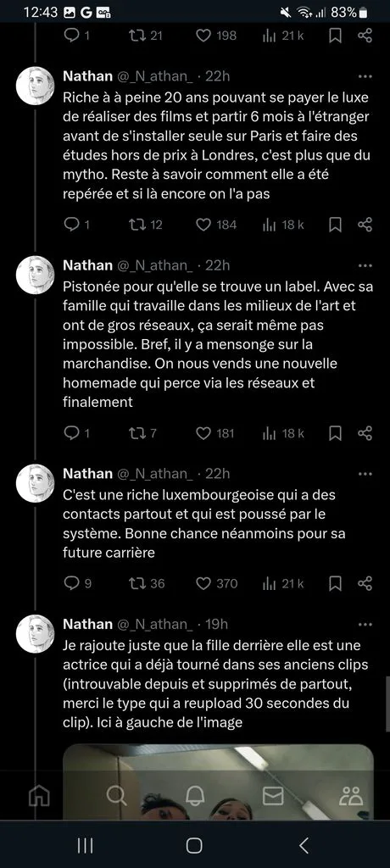Reply to the tweet with 9 comments
Viewport: 390px width, 868px height.
(x=72, y=583)
